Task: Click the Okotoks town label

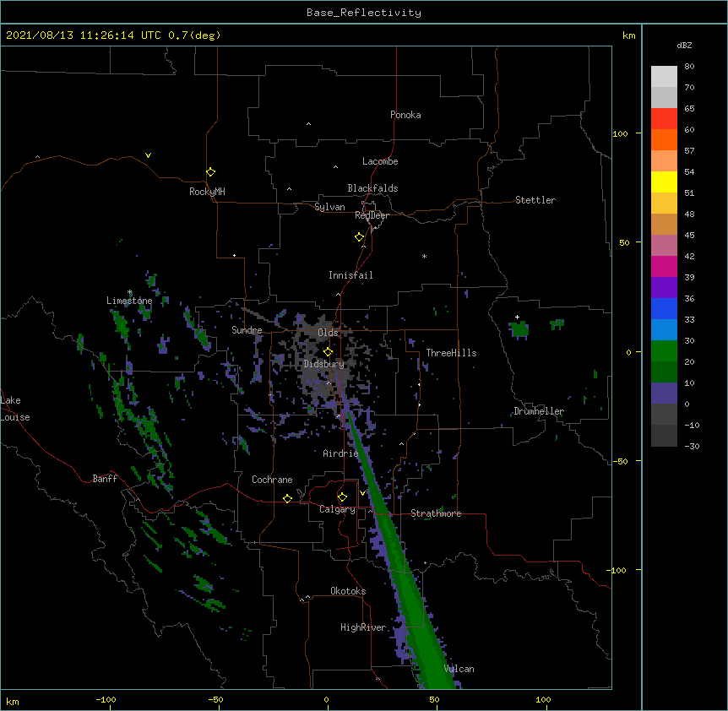Action: point(348,591)
